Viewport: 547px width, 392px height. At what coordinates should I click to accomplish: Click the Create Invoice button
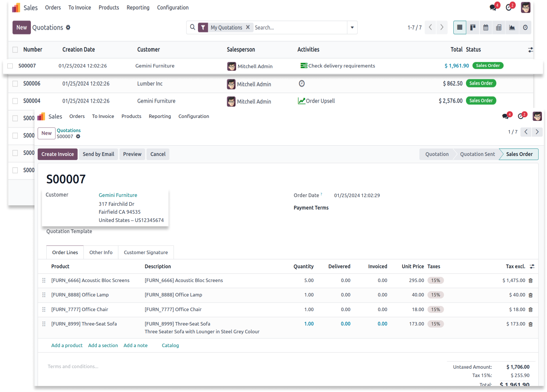[x=57, y=154]
